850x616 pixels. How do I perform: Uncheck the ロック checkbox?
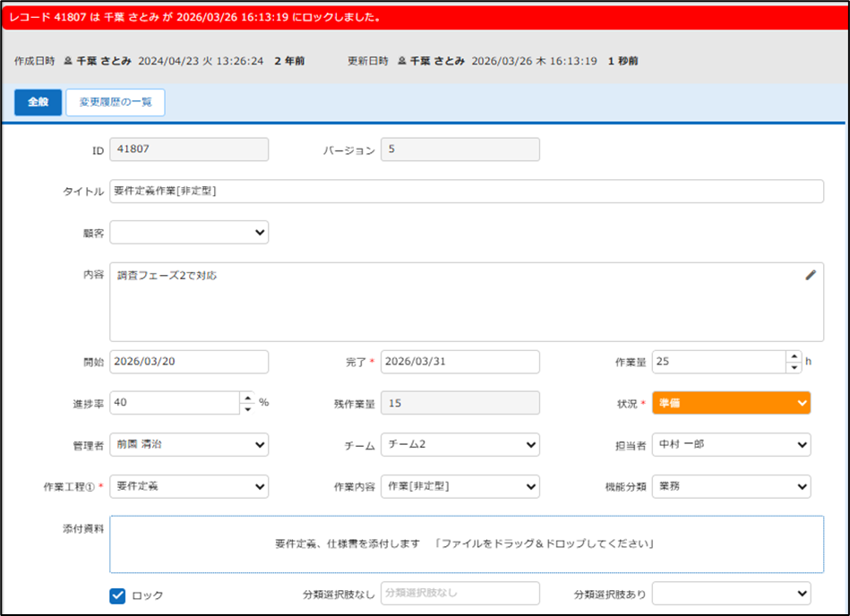click(x=117, y=595)
